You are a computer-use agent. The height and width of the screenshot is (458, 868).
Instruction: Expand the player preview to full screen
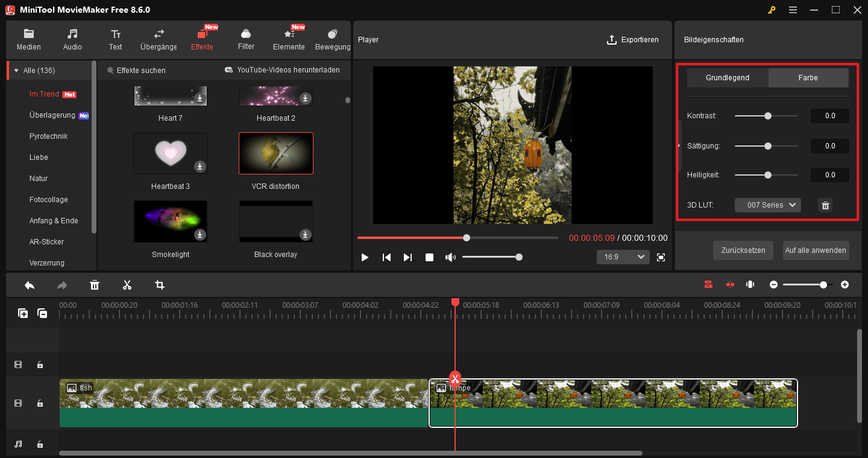pos(661,257)
